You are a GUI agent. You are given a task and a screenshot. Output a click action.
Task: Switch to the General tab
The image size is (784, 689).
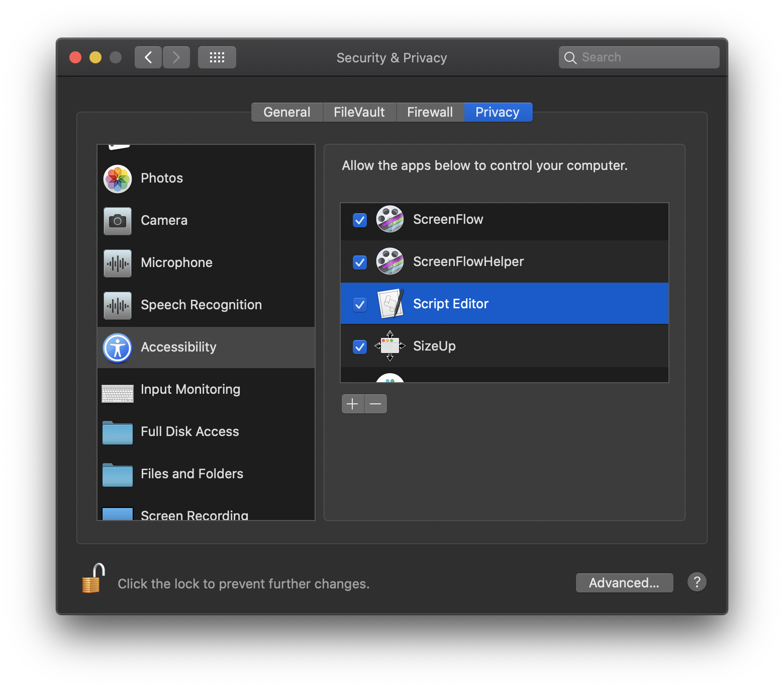[287, 112]
